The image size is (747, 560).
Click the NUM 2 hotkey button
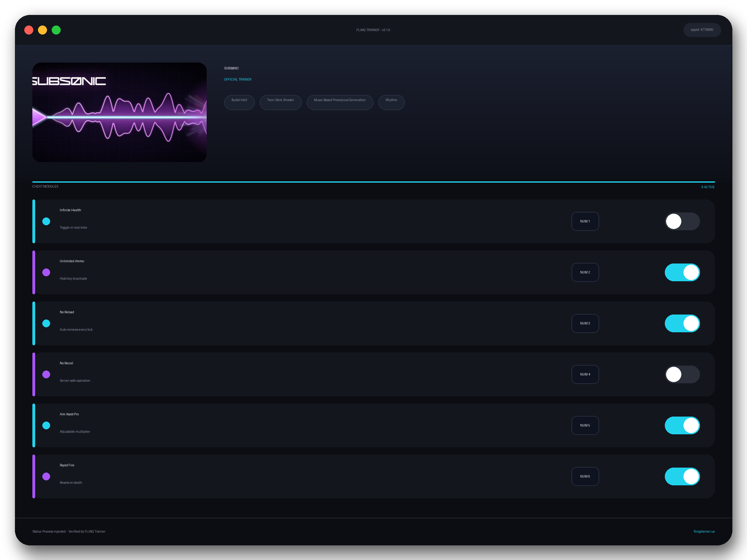click(x=585, y=273)
